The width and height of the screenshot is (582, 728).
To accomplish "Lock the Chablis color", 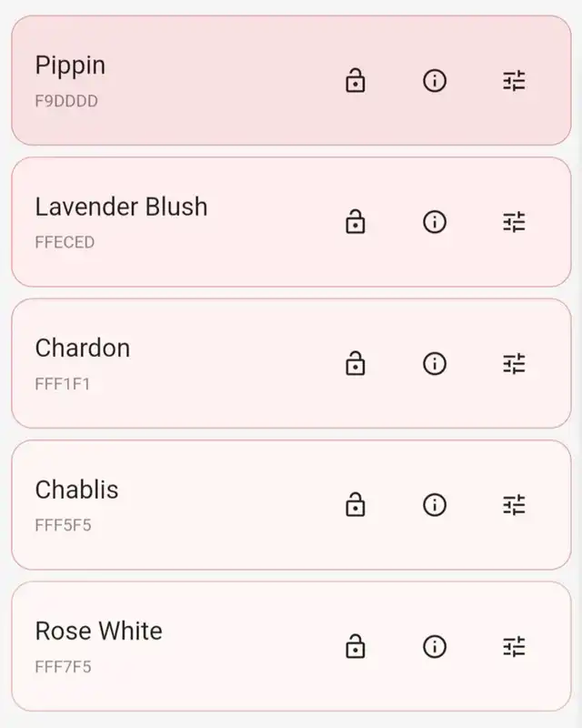I will [356, 505].
